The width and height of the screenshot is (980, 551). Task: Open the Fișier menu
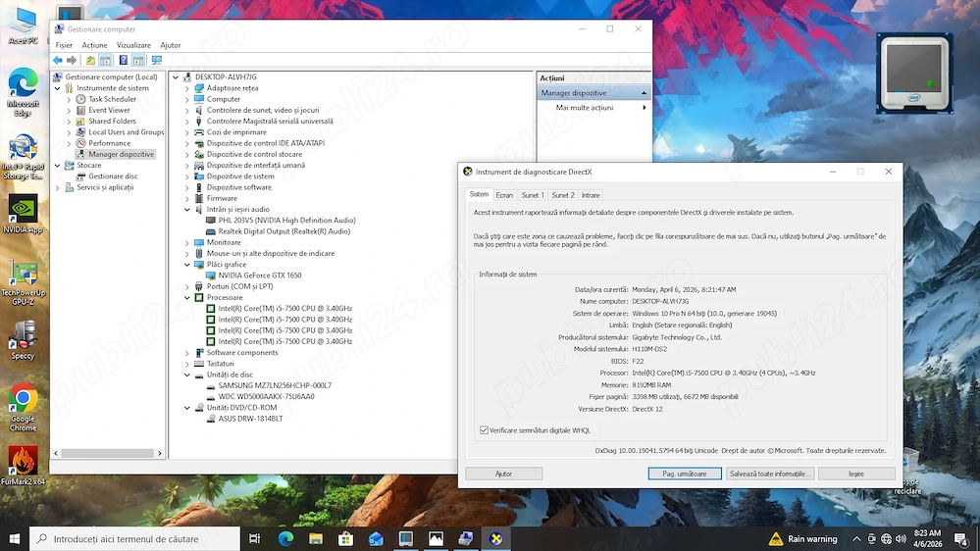[64, 45]
